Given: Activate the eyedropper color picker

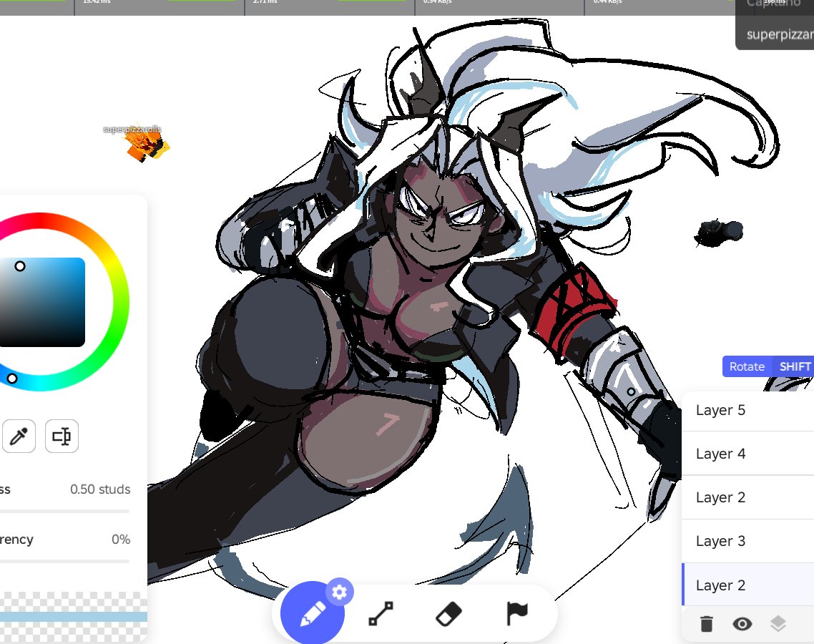Looking at the screenshot, I should pos(19,436).
